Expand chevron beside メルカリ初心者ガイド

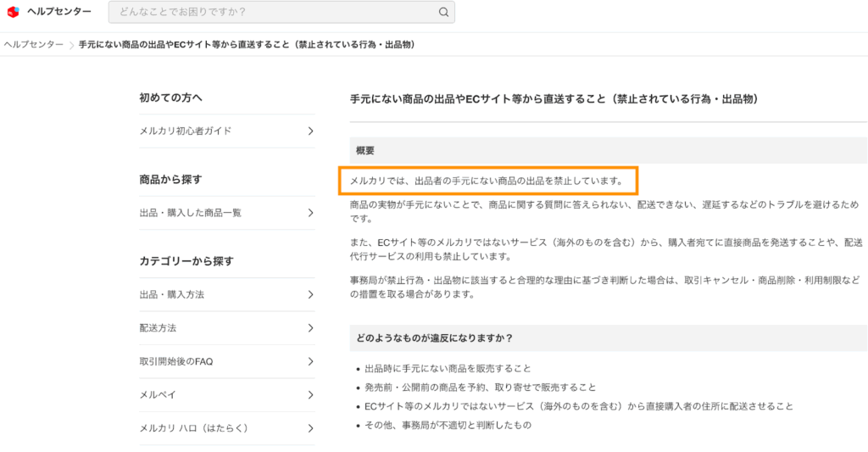pos(310,131)
